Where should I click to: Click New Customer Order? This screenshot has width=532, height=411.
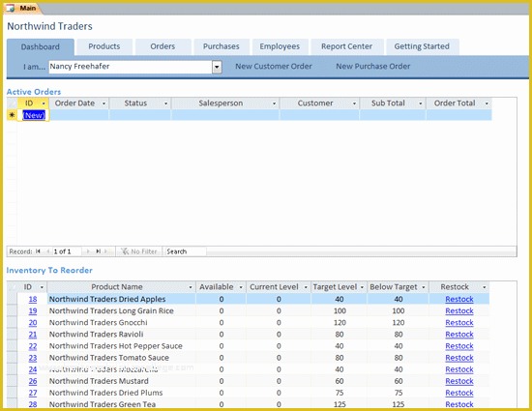pos(274,67)
